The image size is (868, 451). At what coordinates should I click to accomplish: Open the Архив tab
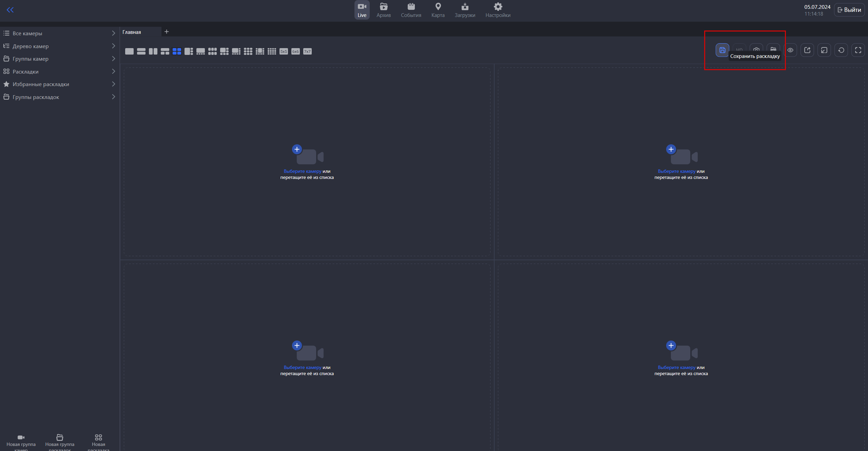pyautogui.click(x=383, y=10)
